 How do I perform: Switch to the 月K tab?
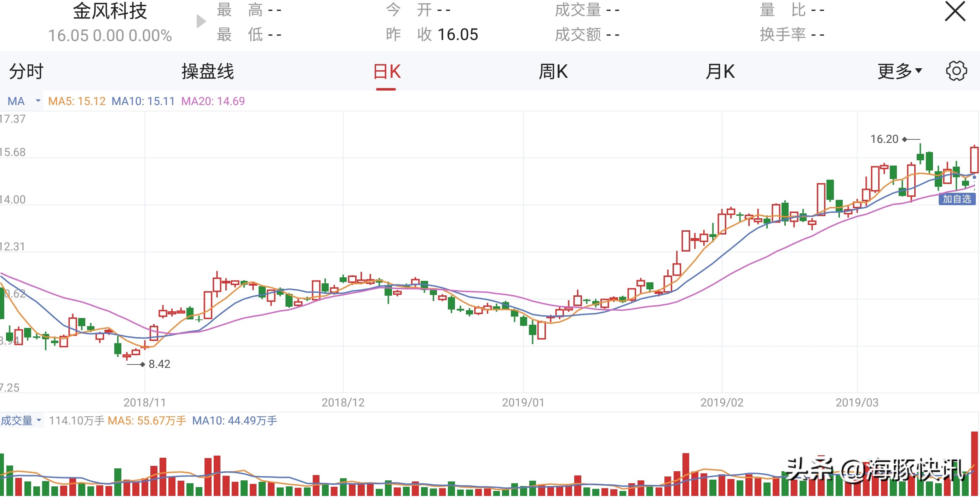[x=720, y=71]
